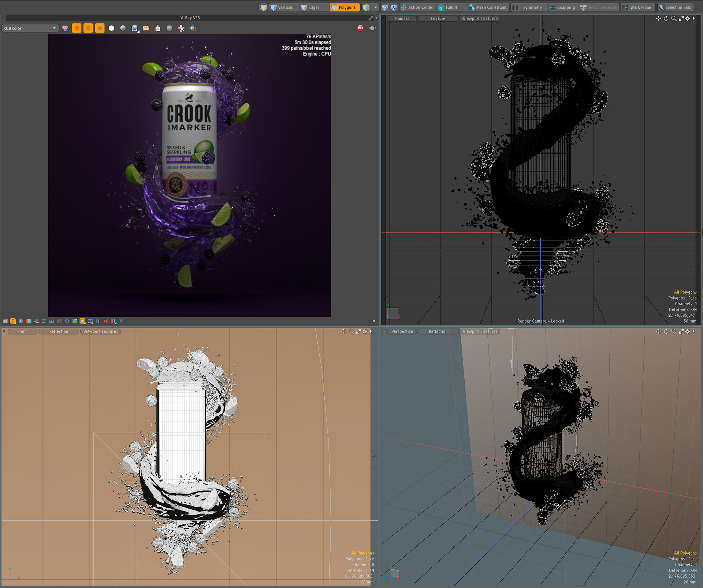Save the rendered image with floppy icon
Viewport: 703px width, 588px height.
click(135, 29)
